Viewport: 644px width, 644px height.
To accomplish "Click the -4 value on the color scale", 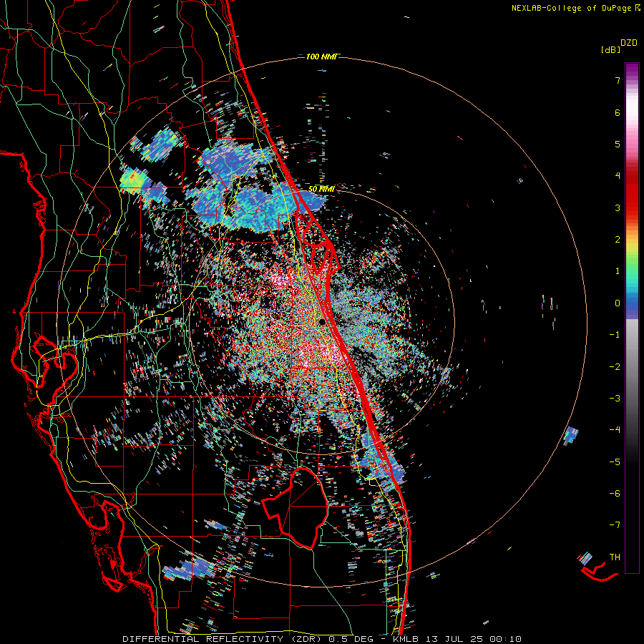I will point(615,430).
